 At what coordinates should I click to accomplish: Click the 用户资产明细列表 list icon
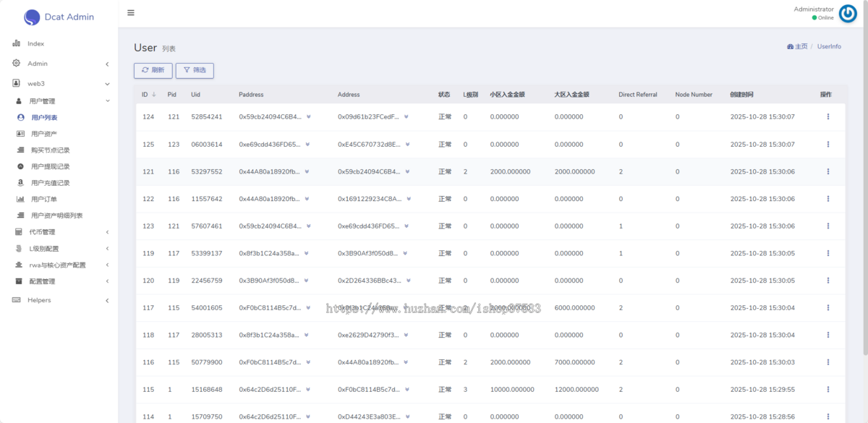point(20,215)
